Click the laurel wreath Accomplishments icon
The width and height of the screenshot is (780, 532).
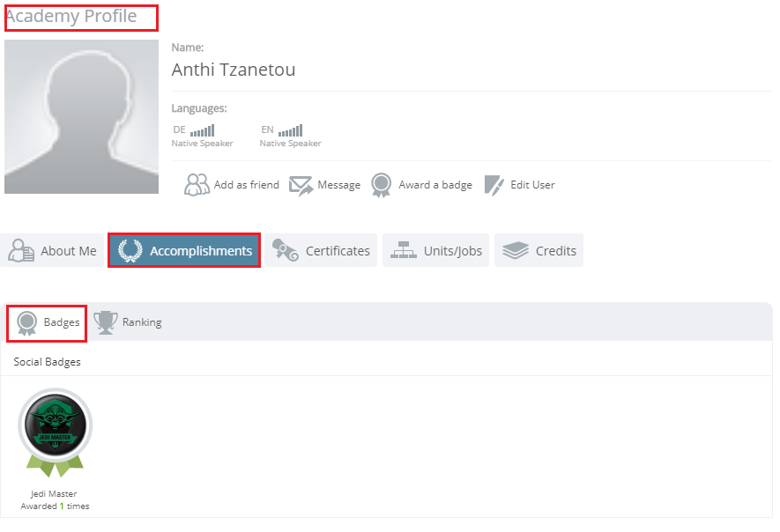coord(130,249)
